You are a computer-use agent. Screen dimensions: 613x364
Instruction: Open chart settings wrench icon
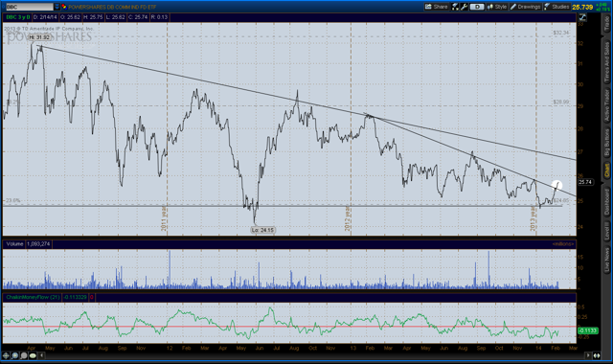(x=464, y=7)
